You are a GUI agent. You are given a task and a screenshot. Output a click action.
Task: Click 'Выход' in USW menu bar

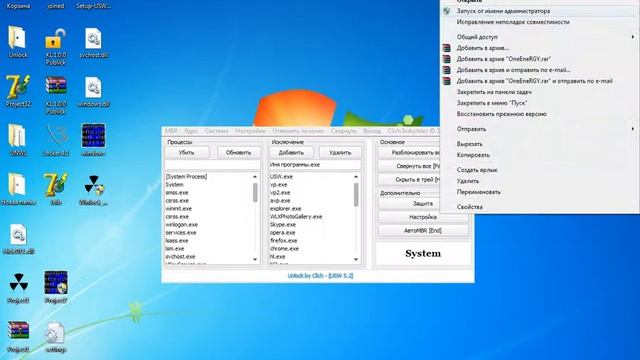pyautogui.click(x=372, y=131)
